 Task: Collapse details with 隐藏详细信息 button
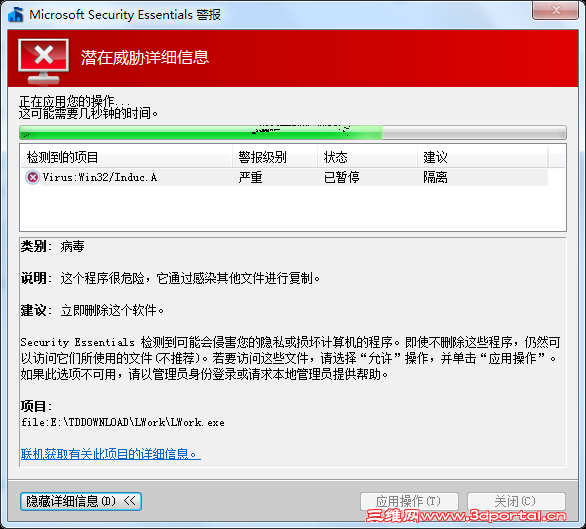(81, 501)
